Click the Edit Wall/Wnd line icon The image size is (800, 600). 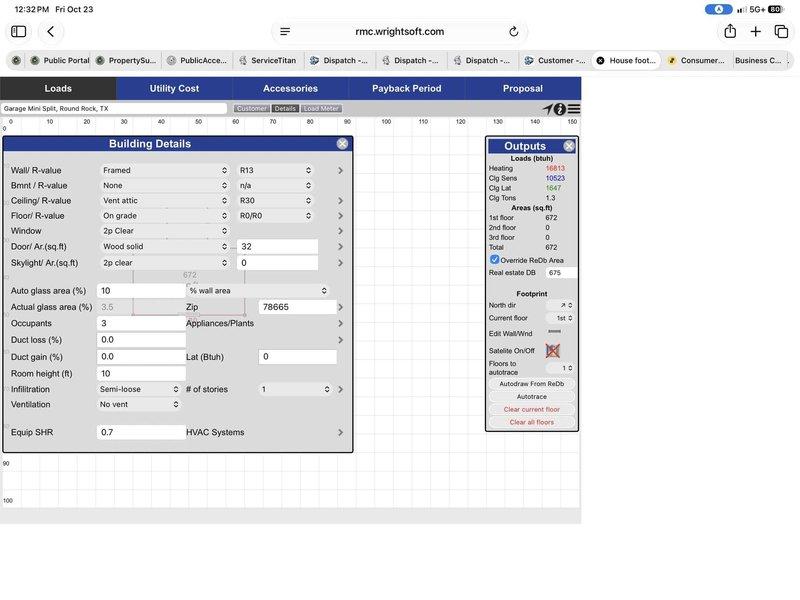pos(555,332)
